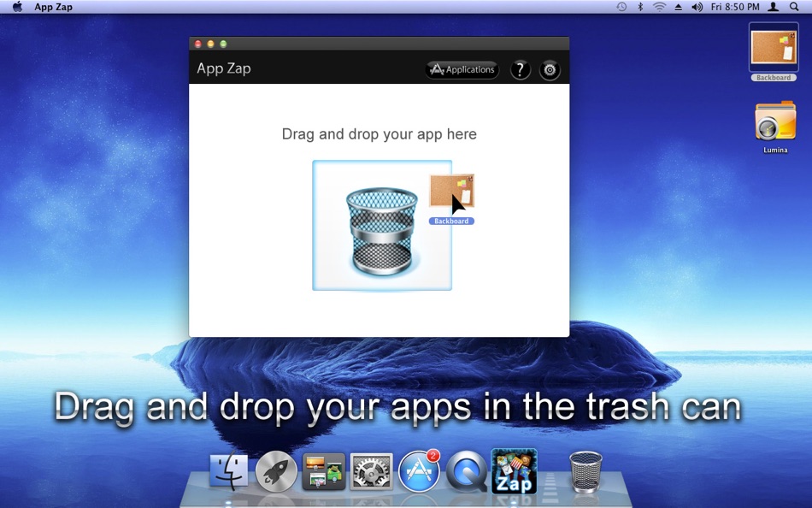Click the green zoom button in App Zap
Viewport: 812px width, 508px height.
tap(223, 44)
